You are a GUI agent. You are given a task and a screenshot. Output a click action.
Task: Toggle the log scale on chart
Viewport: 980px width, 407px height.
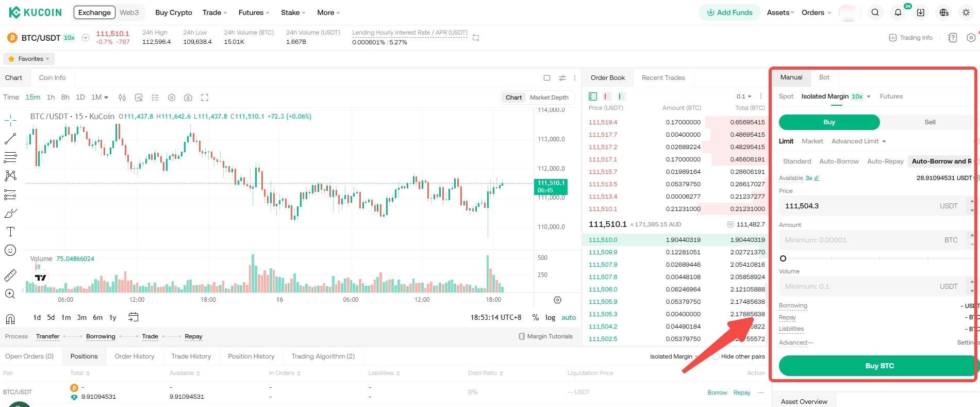[550, 317]
